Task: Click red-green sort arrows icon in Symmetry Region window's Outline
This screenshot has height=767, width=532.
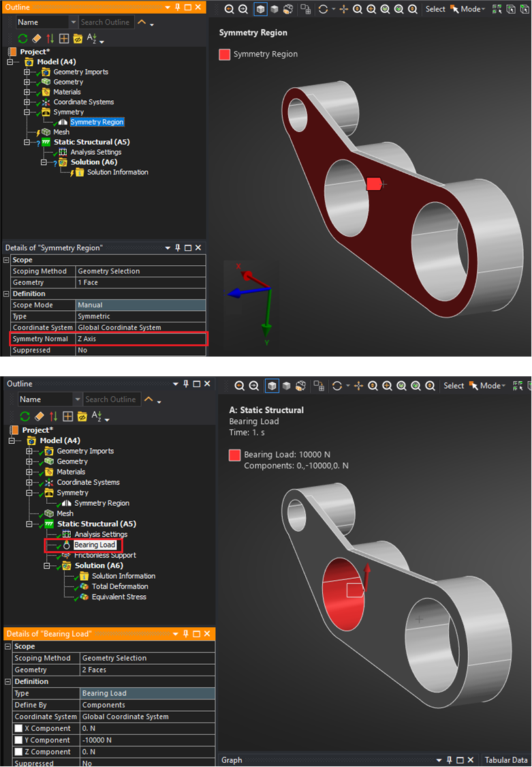Action: (x=50, y=39)
